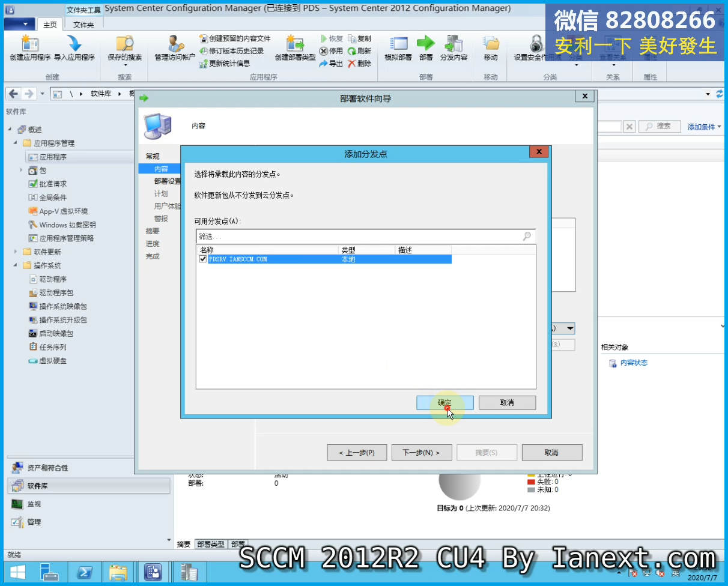Click the 移动 ribbon icon
Screen dimensions: 728x586
point(491,48)
